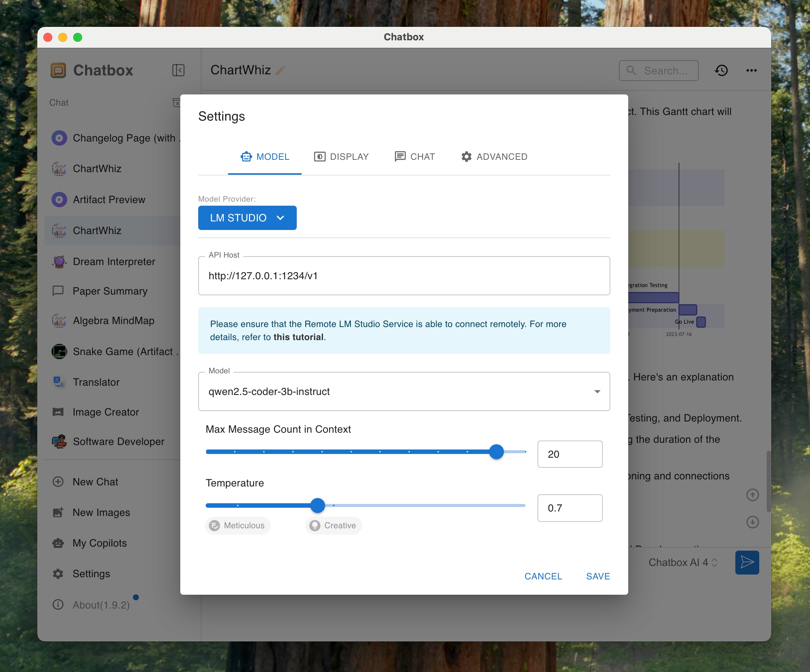Open My Copilots from the sidebar
Image resolution: width=810 pixels, height=672 pixels.
coord(100,543)
